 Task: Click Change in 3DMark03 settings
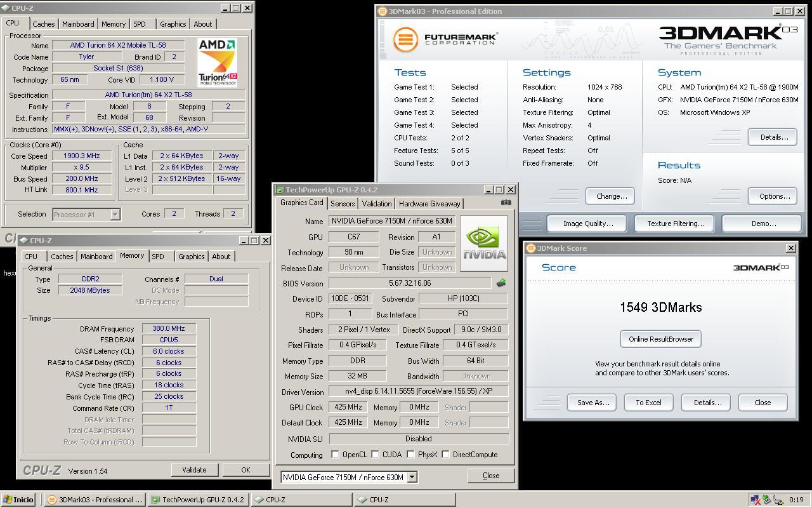[x=611, y=196]
